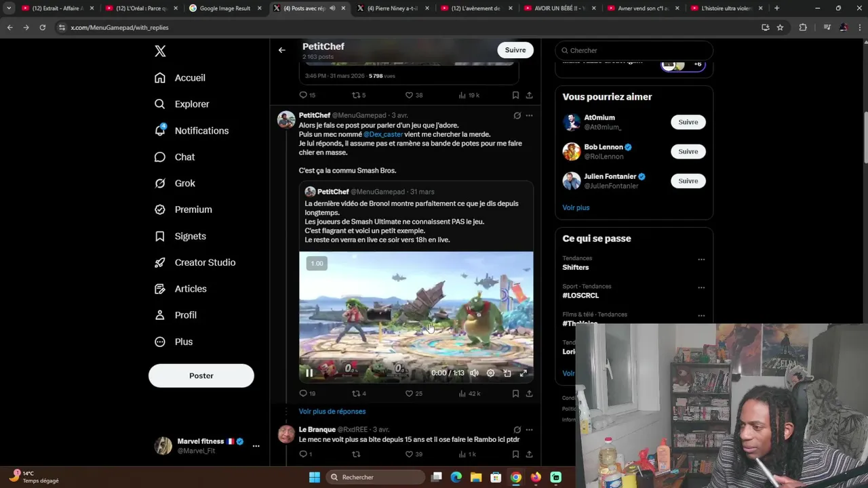Follow PetitChef with the header Suivre button
This screenshot has height=488, width=868.
[515, 50]
